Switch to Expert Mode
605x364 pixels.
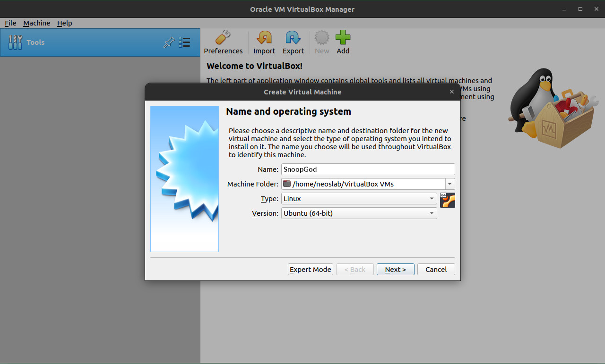[311, 270]
